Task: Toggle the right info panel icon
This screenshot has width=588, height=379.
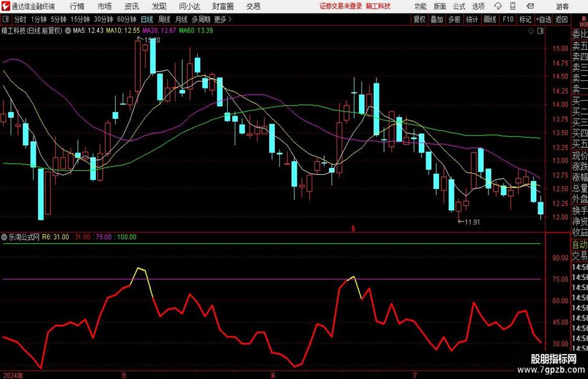Action: pos(540,30)
